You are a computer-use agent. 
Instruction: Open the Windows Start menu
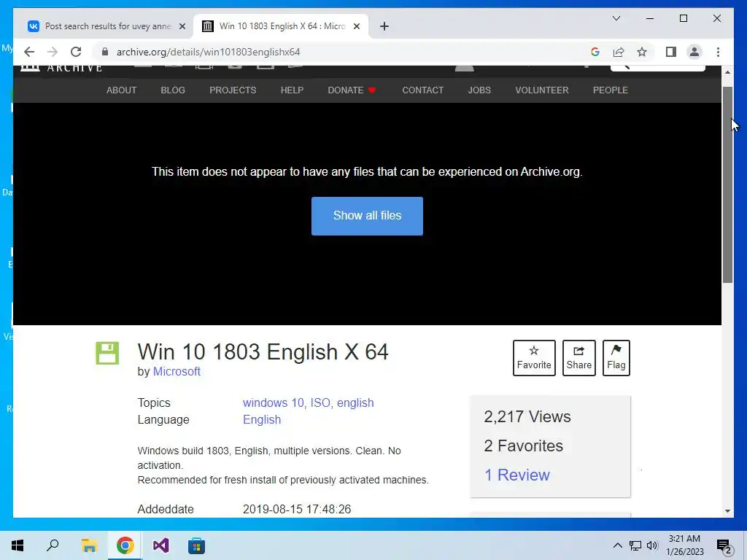pyautogui.click(x=18, y=545)
